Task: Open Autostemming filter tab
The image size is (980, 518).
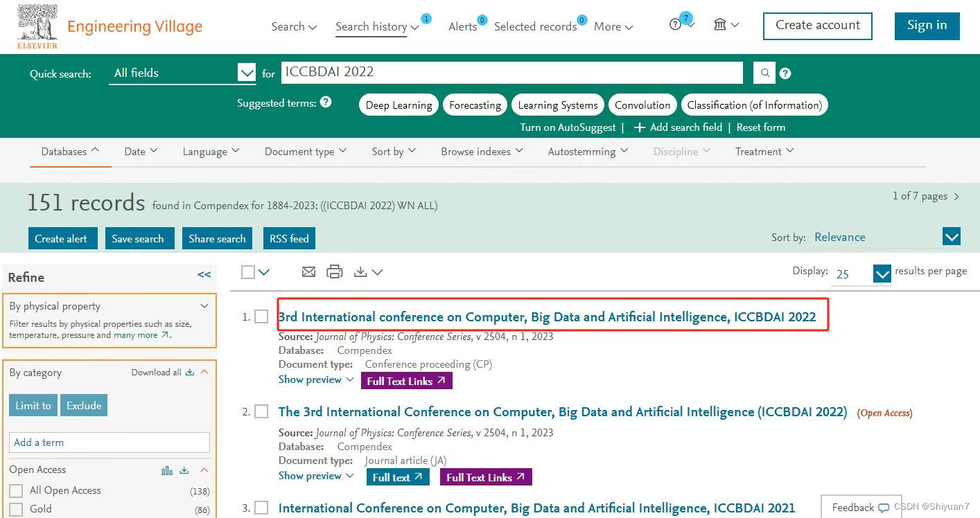Action: click(588, 152)
